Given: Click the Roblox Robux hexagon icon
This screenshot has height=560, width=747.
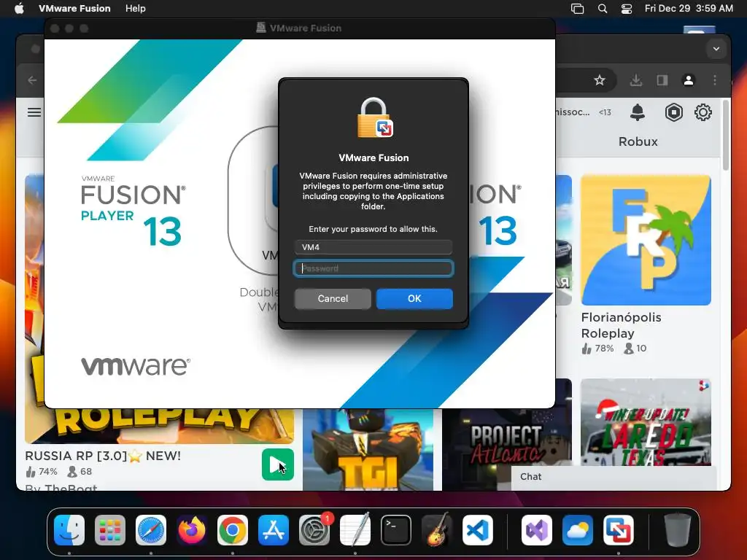Looking at the screenshot, I should pos(673,112).
